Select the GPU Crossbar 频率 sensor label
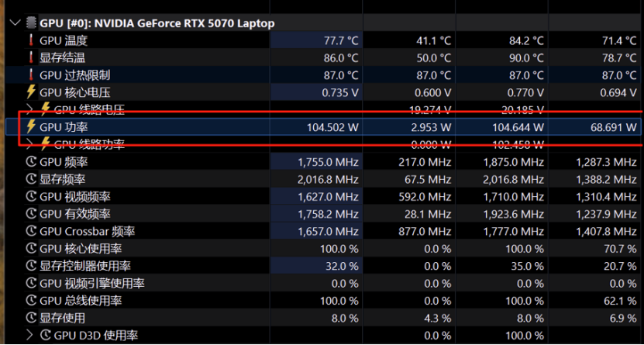 coord(87,231)
